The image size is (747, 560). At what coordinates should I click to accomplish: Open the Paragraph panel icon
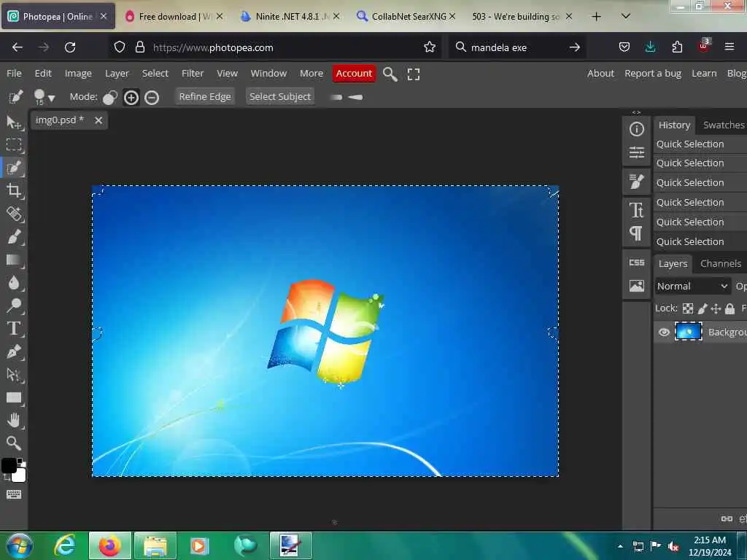coord(636,233)
